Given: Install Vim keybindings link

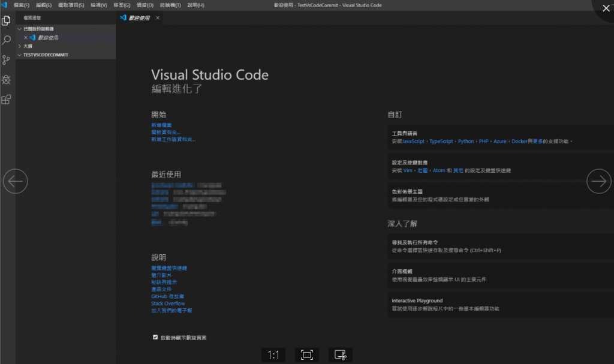Looking at the screenshot, I should pos(408,170).
